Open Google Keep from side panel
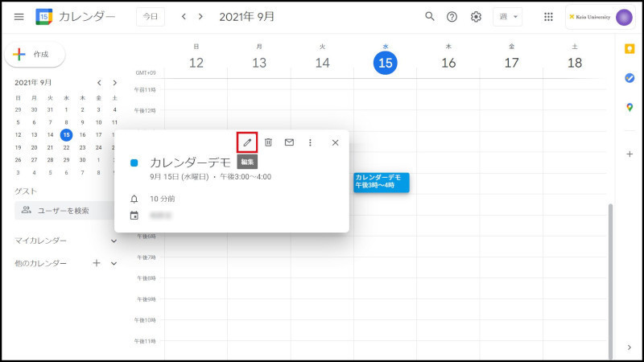The image size is (644, 362). (x=630, y=49)
